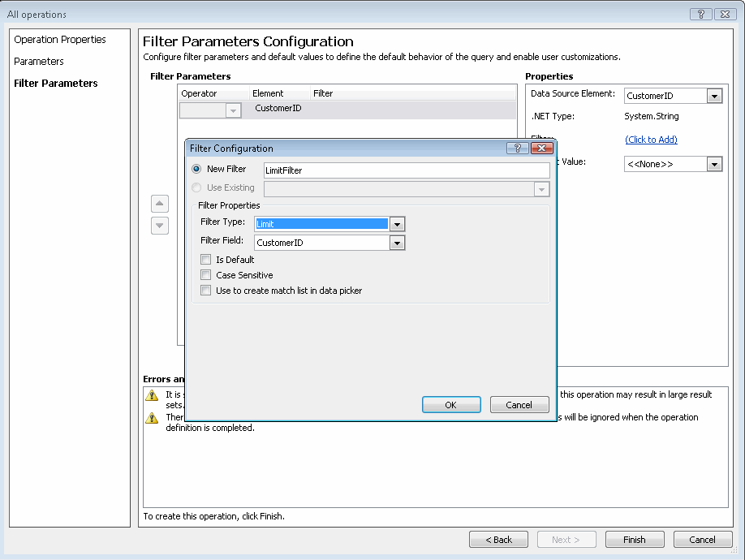The height and width of the screenshot is (560, 745).
Task: Click the first warning icon in errors list
Action: [x=152, y=395]
